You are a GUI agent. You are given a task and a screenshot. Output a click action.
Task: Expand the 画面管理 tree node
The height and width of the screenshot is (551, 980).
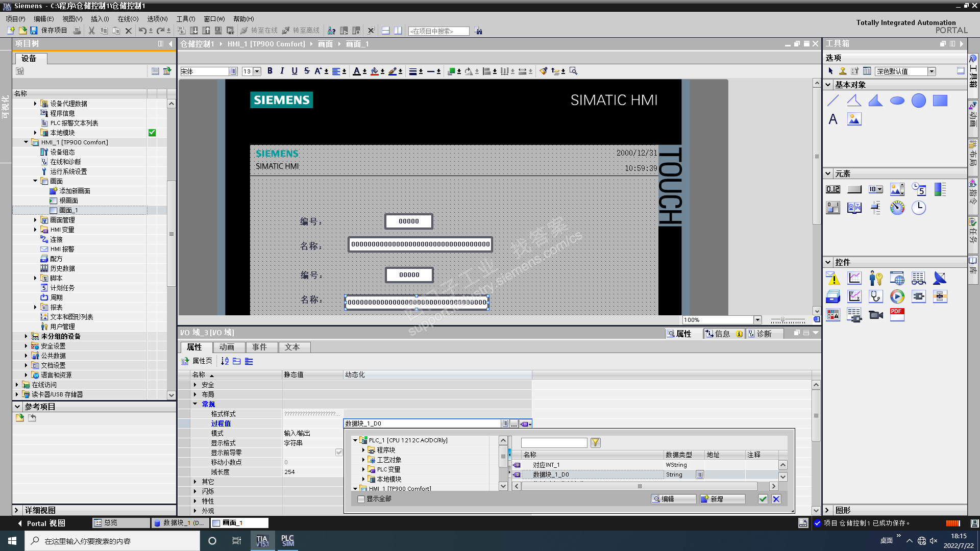click(35, 220)
